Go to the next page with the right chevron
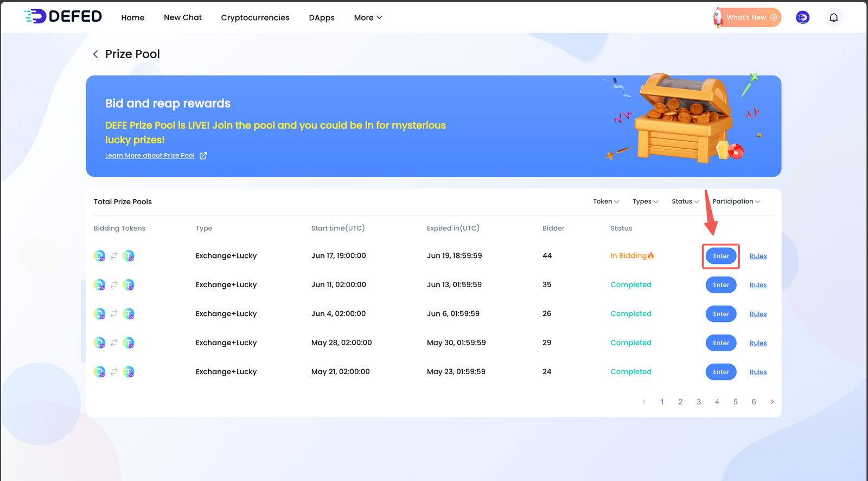 coord(772,402)
